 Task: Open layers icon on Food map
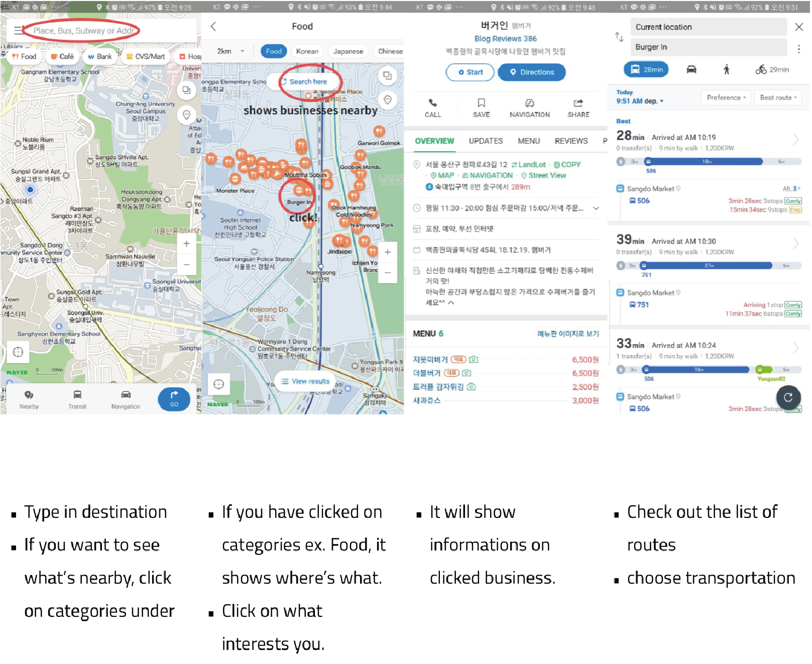[x=387, y=75]
